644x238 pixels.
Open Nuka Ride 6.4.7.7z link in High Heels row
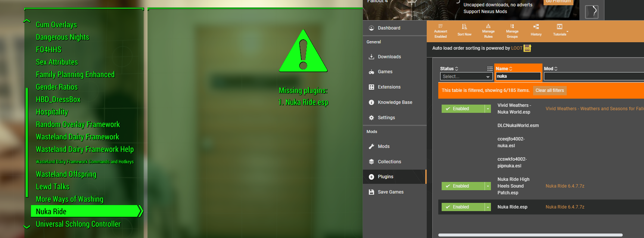(x=565, y=186)
